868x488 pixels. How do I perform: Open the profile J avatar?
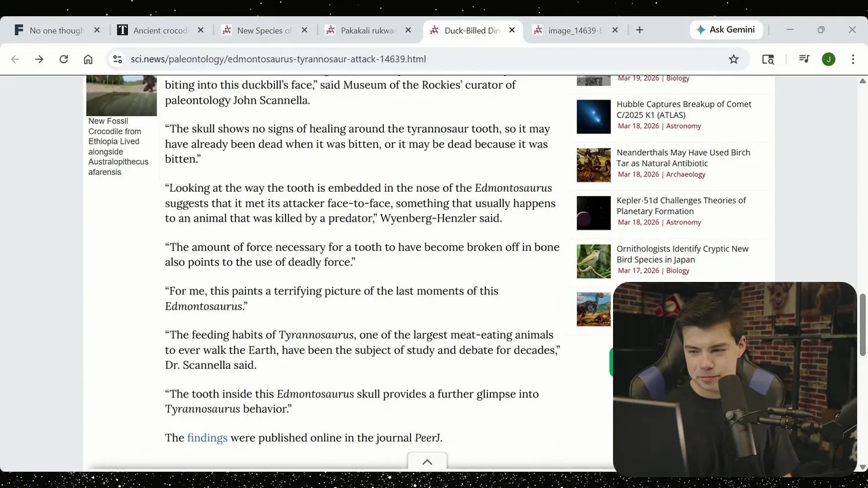coord(829,59)
